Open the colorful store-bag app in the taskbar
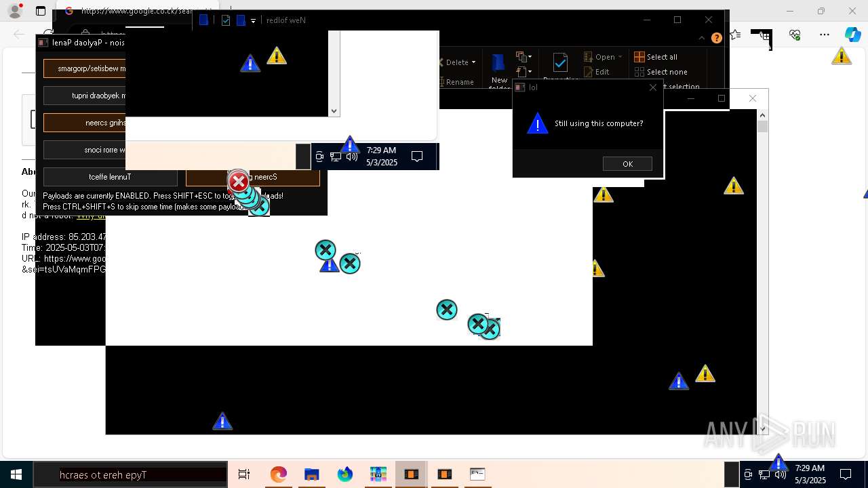This screenshot has width=868, height=488. pyautogui.click(x=378, y=474)
